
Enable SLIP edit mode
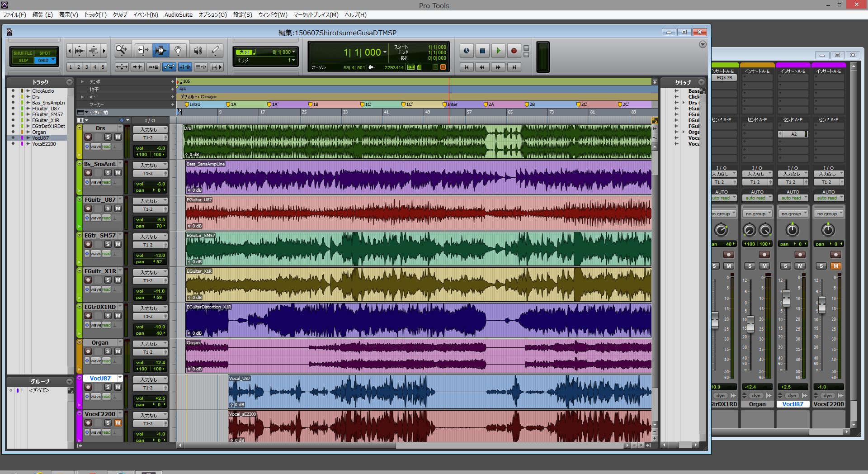tap(23, 60)
